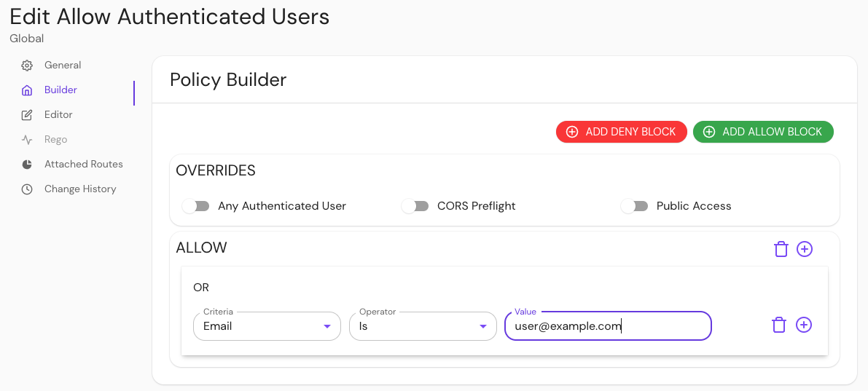
Task: Add another criteria row after Email
Action: 803,325
